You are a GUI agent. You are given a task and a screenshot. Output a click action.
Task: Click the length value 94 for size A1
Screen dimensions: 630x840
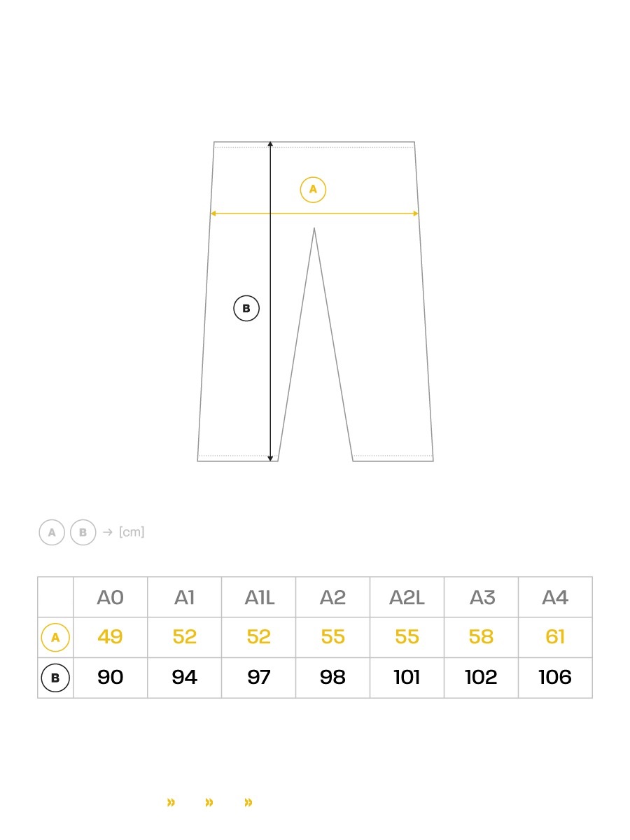tap(184, 678)
